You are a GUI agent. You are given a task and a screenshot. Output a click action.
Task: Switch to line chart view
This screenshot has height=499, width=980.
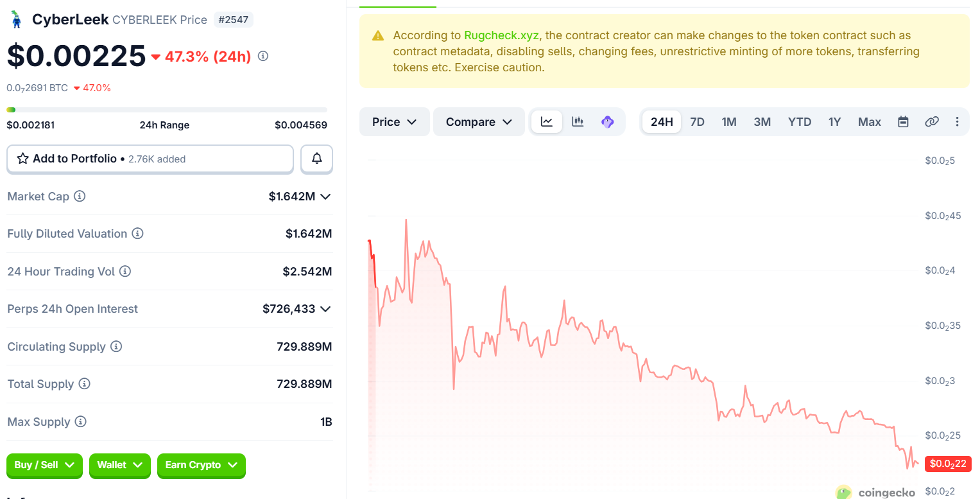point(547,122)
